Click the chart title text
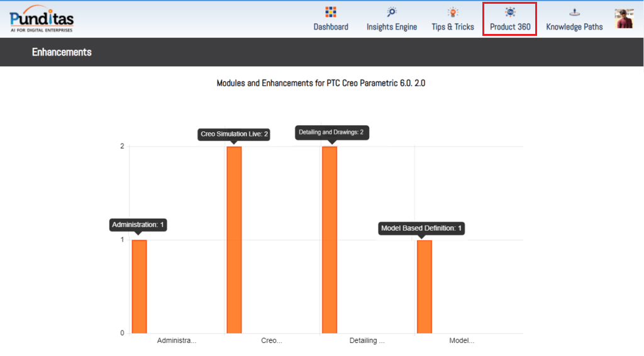The height and width of the screenshot is (356, 644). click(x=321, y=83)
